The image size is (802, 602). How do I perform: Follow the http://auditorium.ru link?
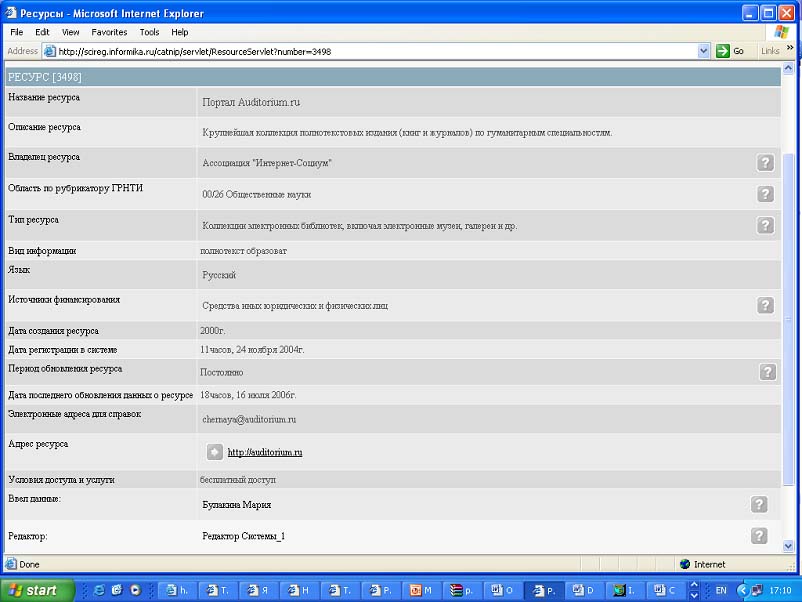click(x=265, y=453)
